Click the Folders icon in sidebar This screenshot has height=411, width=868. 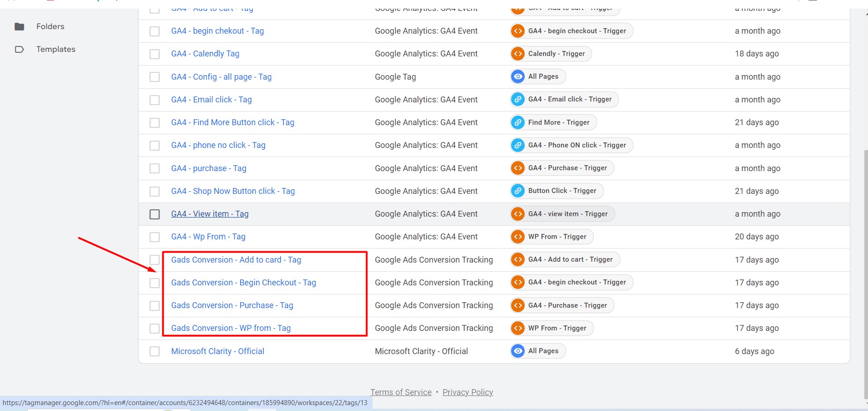click(x=19, y=26)
